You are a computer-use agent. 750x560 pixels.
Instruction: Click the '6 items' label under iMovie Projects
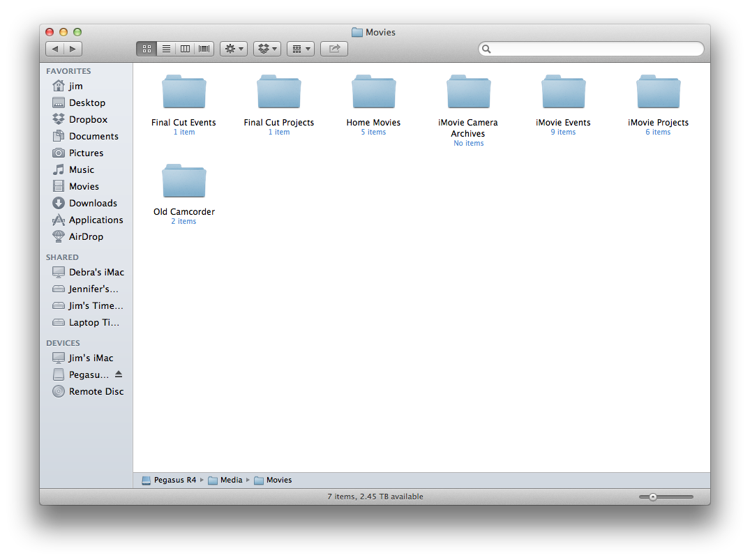point(658,132)
